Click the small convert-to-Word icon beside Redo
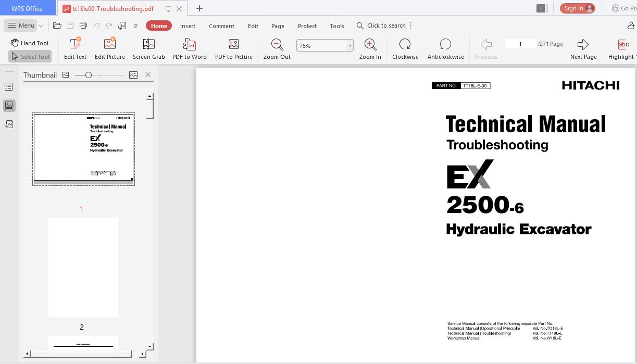 click(122, 26)
